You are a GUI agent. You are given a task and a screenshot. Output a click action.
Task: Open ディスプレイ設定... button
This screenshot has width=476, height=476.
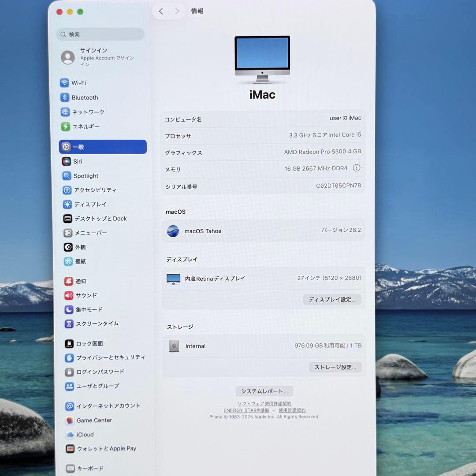tap(332, 300)
